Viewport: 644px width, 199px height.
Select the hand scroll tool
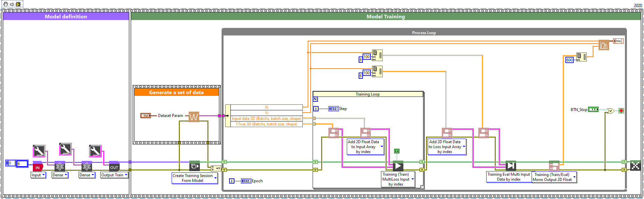tap(5, 4)
